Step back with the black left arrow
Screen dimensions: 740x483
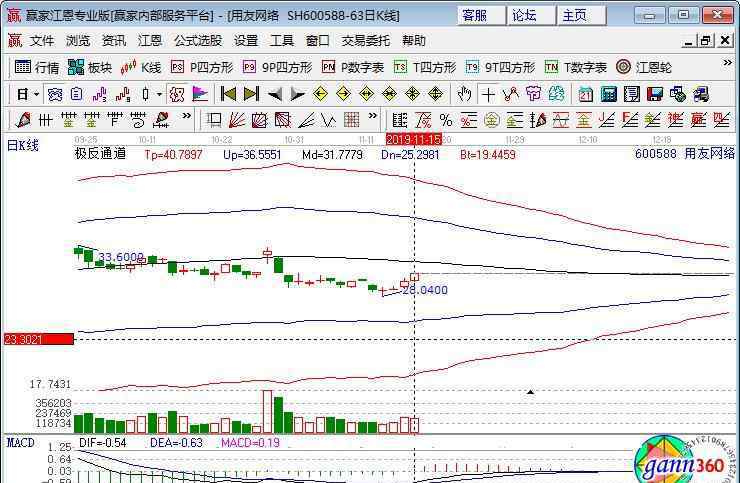(274, 94)
